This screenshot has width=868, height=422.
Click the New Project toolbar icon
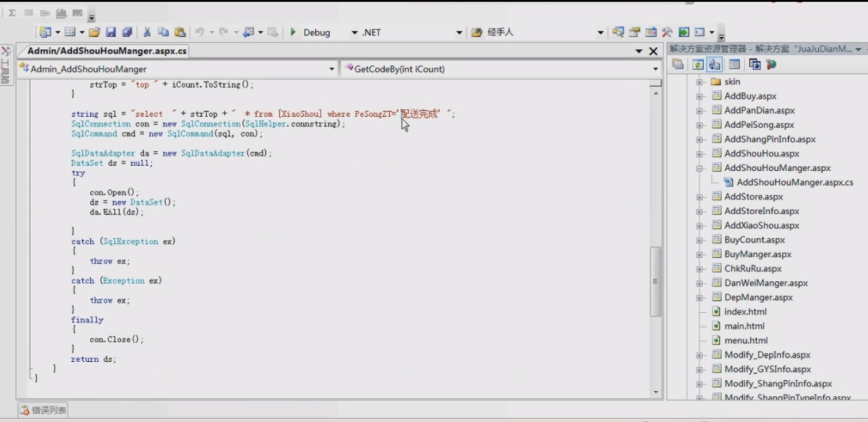click(x=45, y=33)
